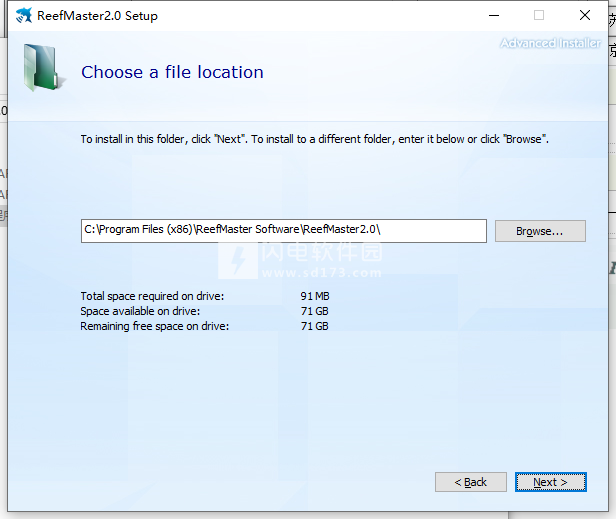Click the 71 GB value beside Space available
Viewport: 616px width, 519px height.
[x=315, y=311]
